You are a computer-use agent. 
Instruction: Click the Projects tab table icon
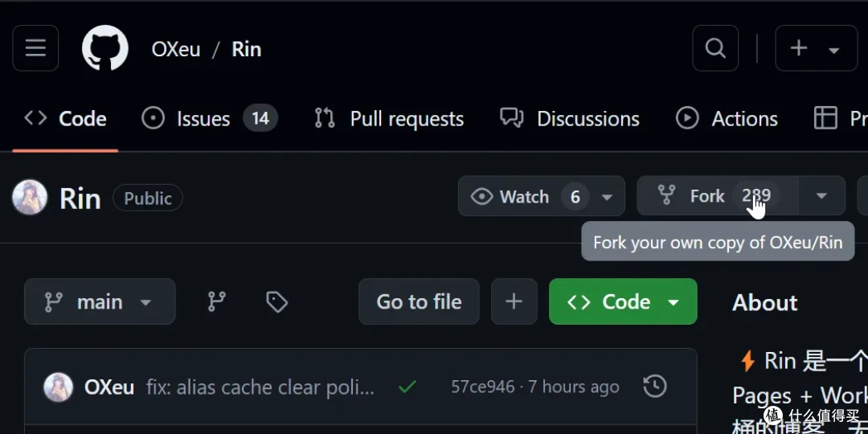coord(825,118)
